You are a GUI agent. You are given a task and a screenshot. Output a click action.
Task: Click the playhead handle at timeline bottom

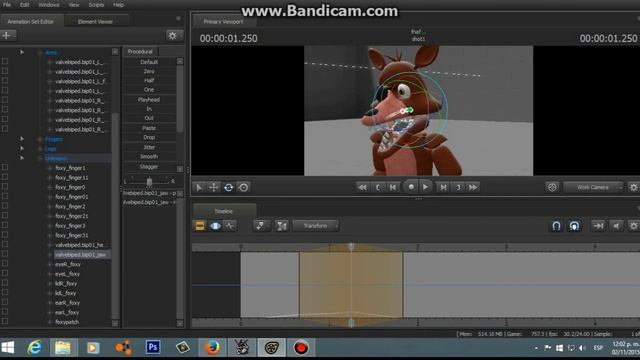coord(351,323)
